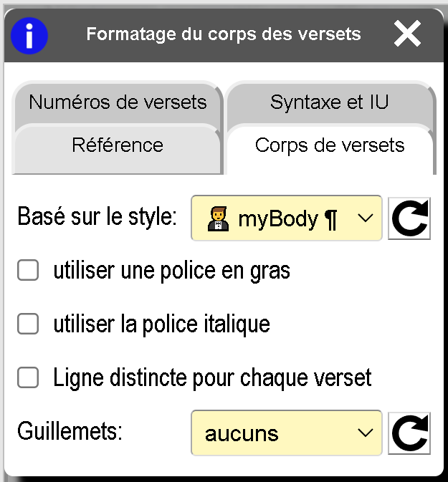Click the person emoji in the style box
The image size is (448, 482).
(x=217, y=218)
